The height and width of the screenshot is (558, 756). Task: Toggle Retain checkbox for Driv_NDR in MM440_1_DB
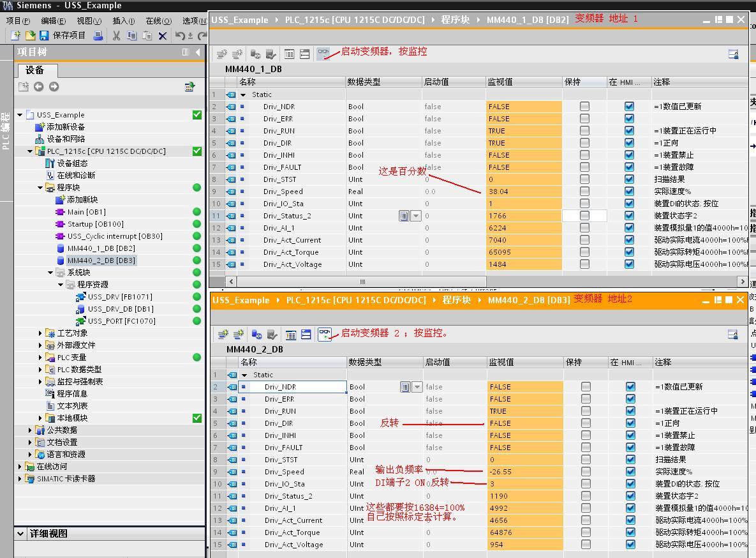(584, 106)
